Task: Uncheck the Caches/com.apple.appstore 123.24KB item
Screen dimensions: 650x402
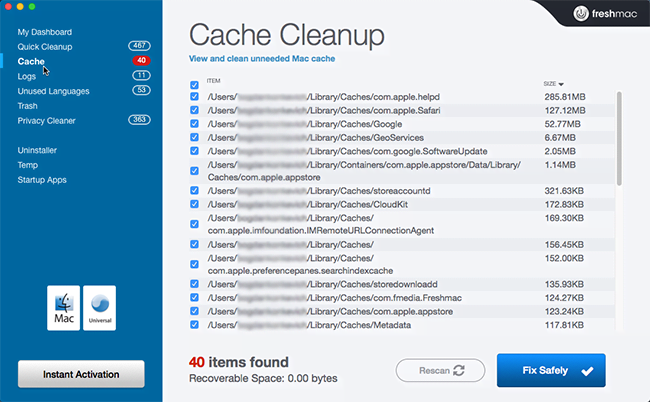Action: [x=194, y=311]
